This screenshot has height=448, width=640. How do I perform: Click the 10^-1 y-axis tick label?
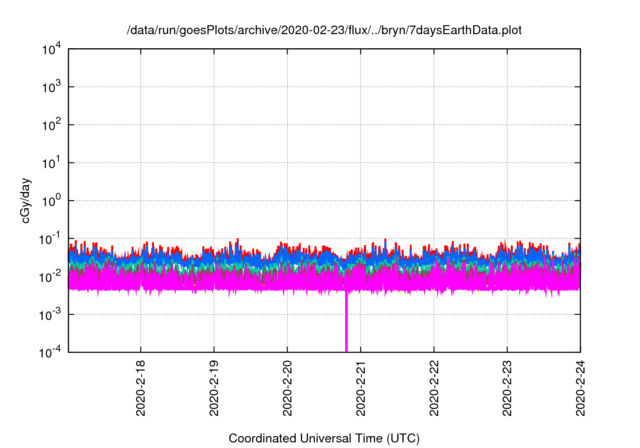click(x=49, y=238)
